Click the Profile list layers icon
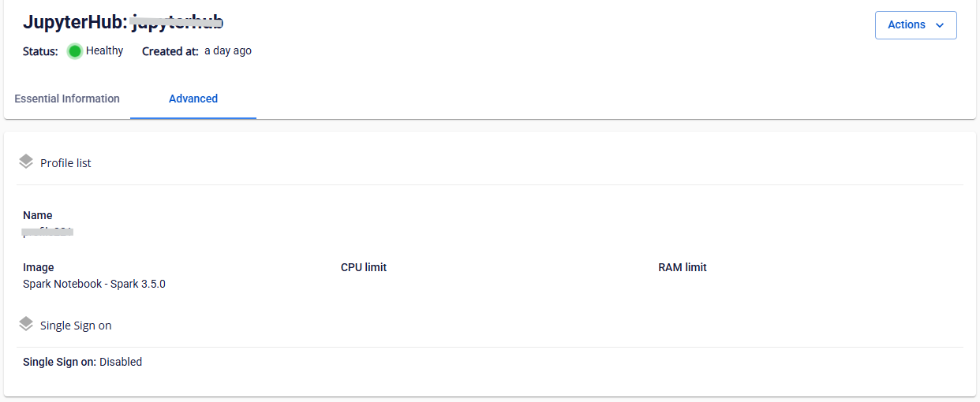The image size is (980, 402). 26,162
